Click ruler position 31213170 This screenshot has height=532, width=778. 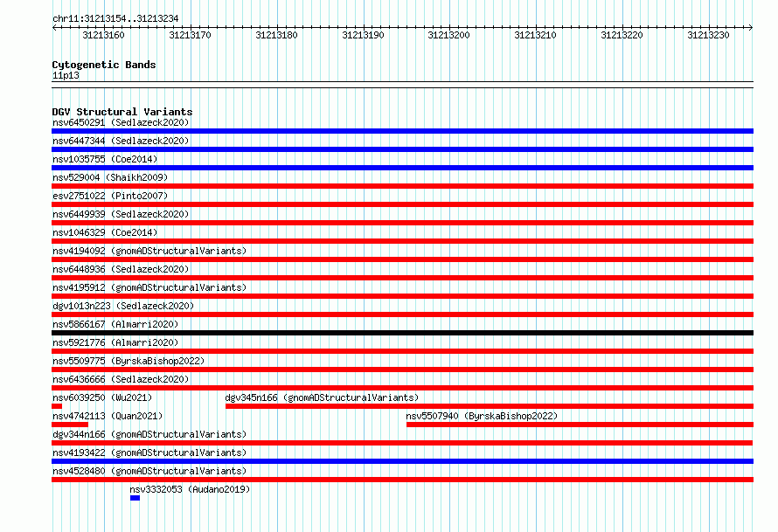190,35
